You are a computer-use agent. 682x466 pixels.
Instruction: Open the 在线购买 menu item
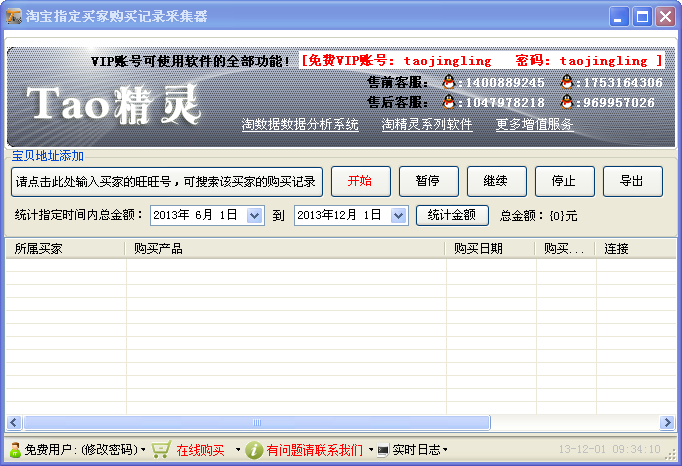(201, 450)
